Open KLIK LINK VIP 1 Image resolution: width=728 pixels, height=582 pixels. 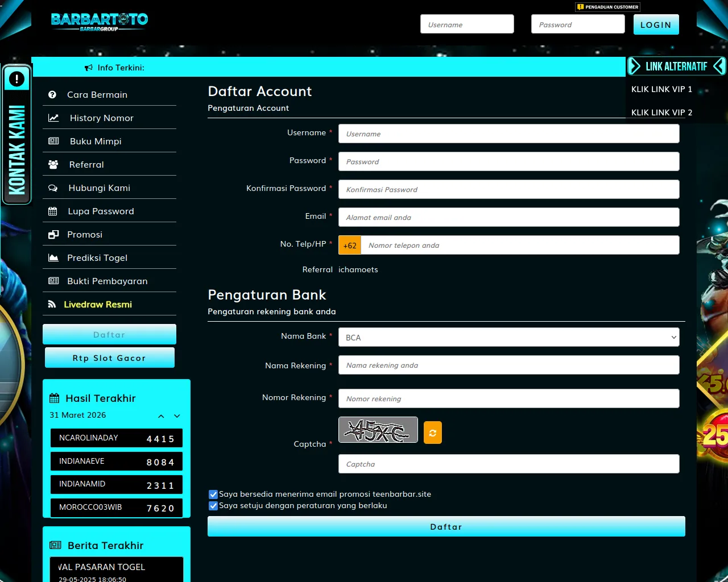pyautogui.click(x=661, y=89)
